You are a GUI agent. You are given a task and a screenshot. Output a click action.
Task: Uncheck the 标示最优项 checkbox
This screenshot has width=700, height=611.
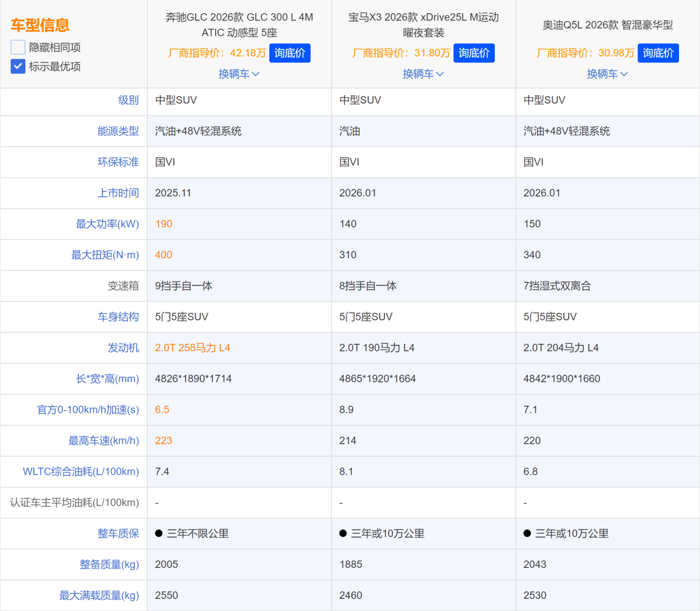pyautogui.click(x=18, y=67)
